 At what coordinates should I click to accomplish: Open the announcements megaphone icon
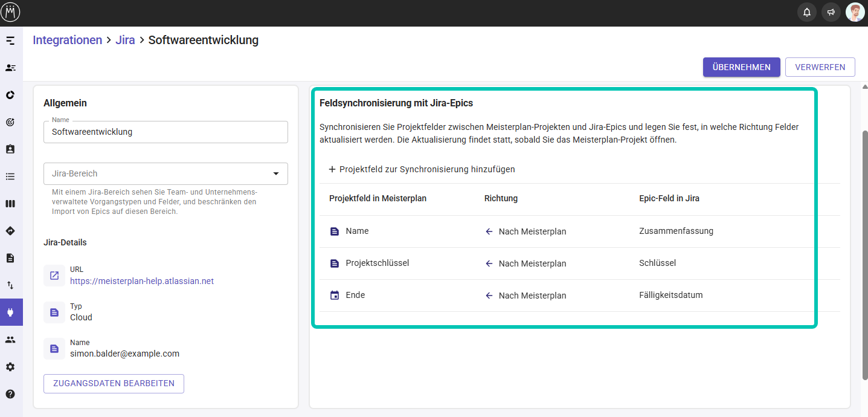(x=831, y=12)
